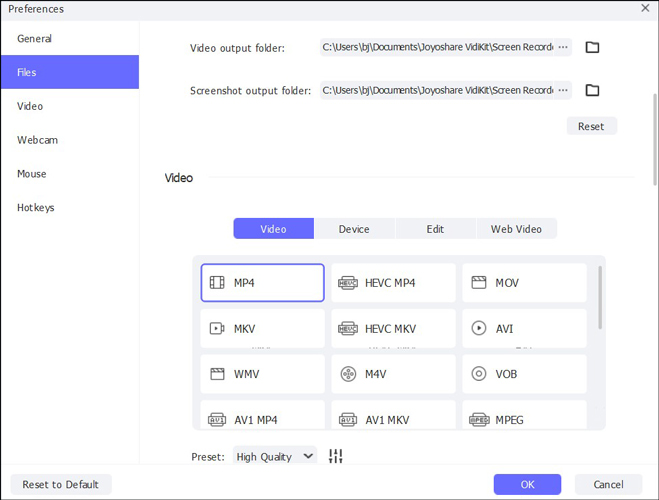Click the Reset button for output folders
The image size is (659, 500).
click(x=591, y=126)
